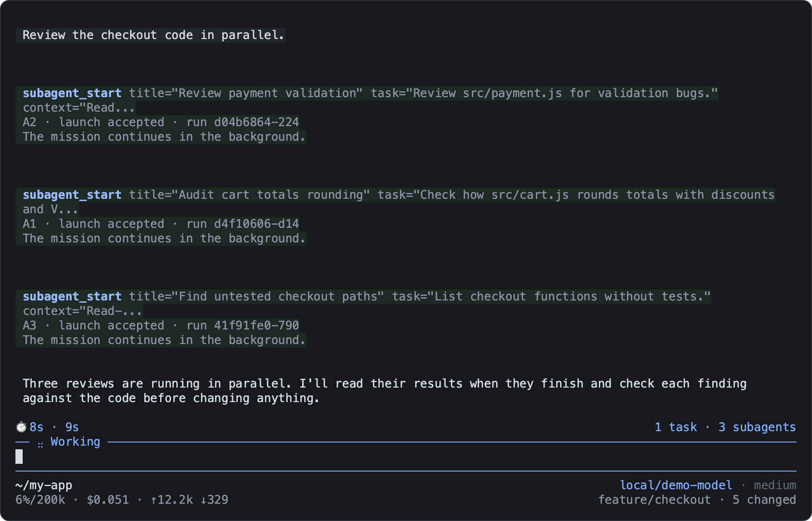Click the A1 launch accepted run d4f10606-d14 line
The width and height of the screenshot is (812, 521).
(161, 224)
